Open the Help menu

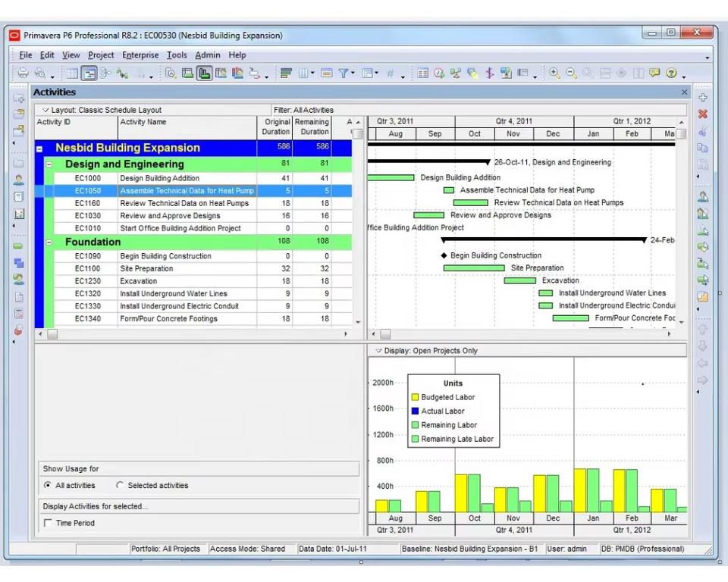coord(237,55)
